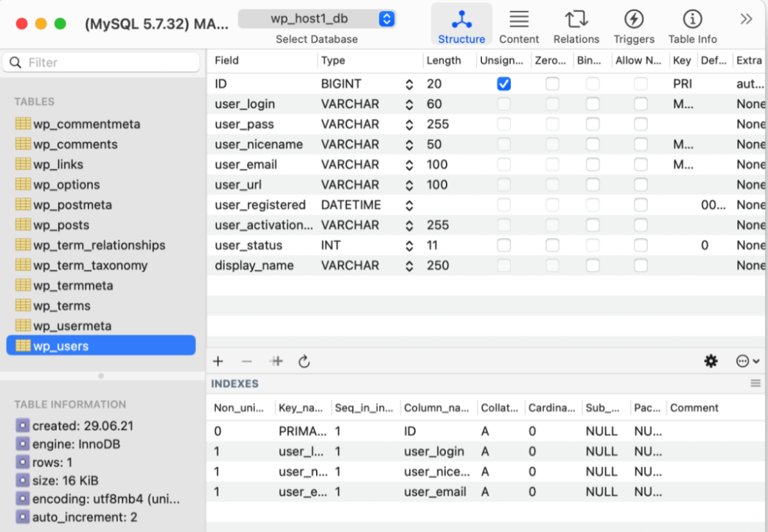Click the Extra column header
The image size is (768, 532).
click(750, 60)
